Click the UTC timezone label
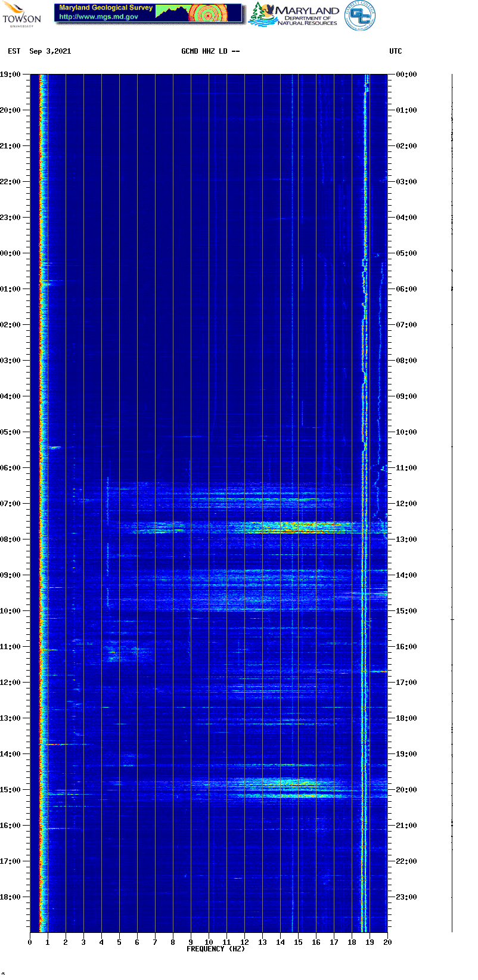 click(396, 51)
